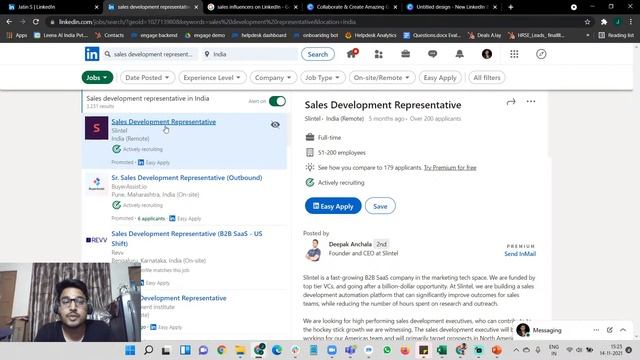The height and width of the screenshot is (360, 640).
Task: Click the eye icon on Slintel job card
Action: pyautogui.click(x=275, y=125)
